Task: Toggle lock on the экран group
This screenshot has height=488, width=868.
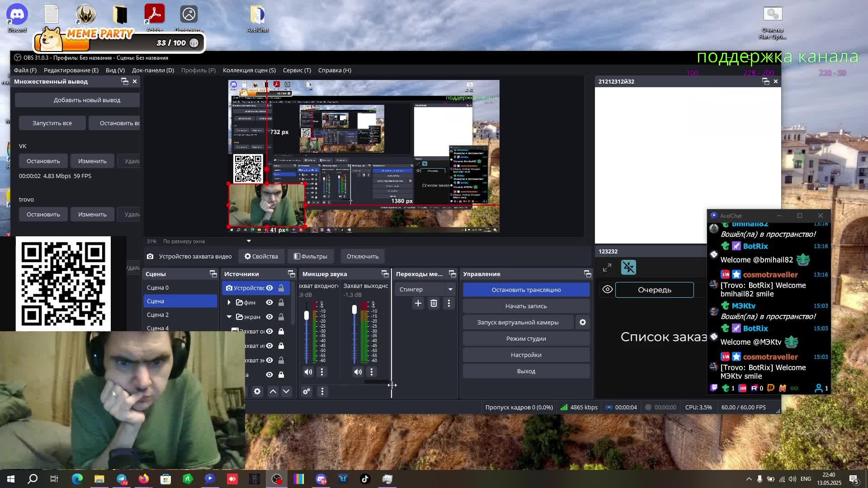Action: [x=281, y=317]
